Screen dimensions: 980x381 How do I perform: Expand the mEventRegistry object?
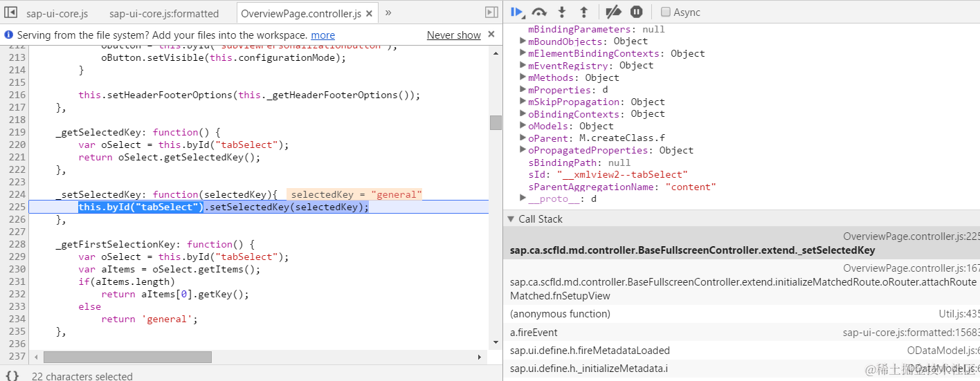point(523,66)
